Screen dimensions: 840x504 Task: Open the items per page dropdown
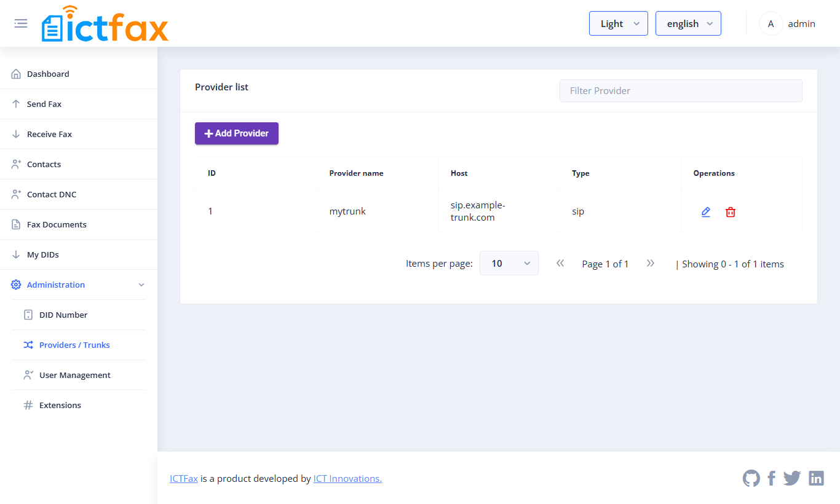tap(509, 263)
